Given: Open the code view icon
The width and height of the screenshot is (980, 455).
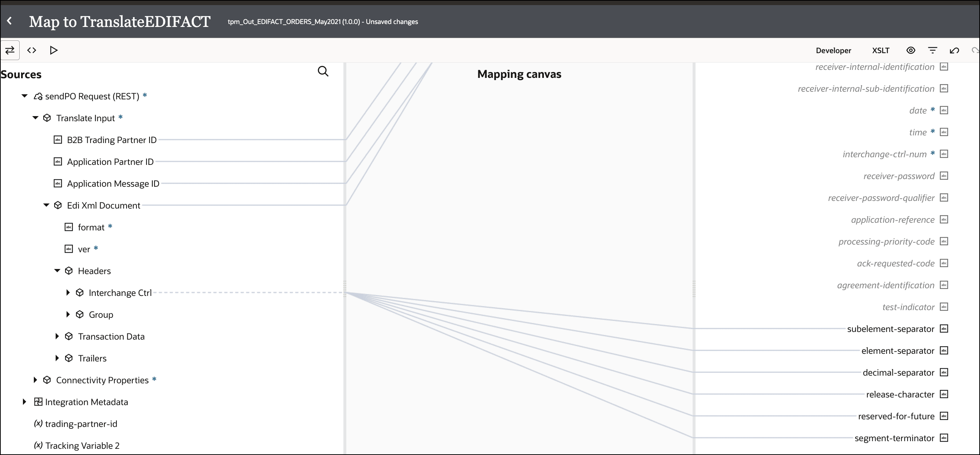Looking at the screenshot, I should [x=32, y=50].
